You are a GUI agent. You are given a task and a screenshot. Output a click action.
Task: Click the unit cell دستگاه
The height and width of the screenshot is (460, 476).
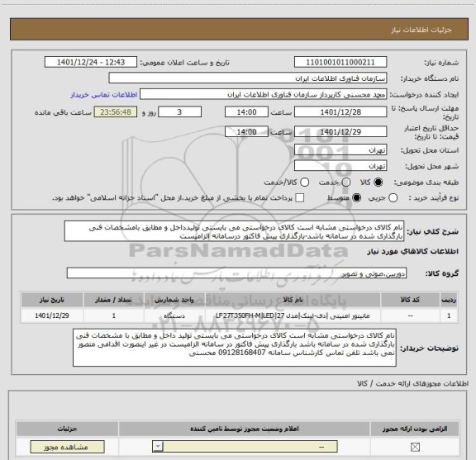174,315
